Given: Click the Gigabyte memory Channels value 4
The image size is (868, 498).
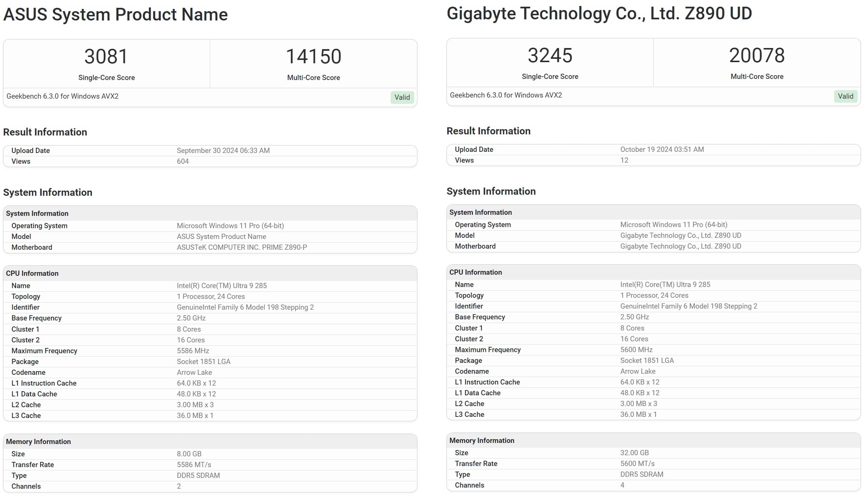Looking at the screenshot, I should (x=622, y=485).
